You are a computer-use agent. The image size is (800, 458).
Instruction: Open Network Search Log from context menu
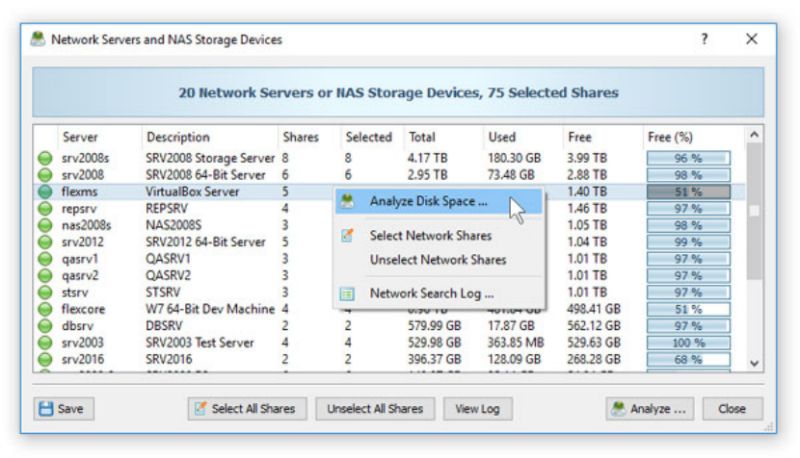[x=431, y=294]
